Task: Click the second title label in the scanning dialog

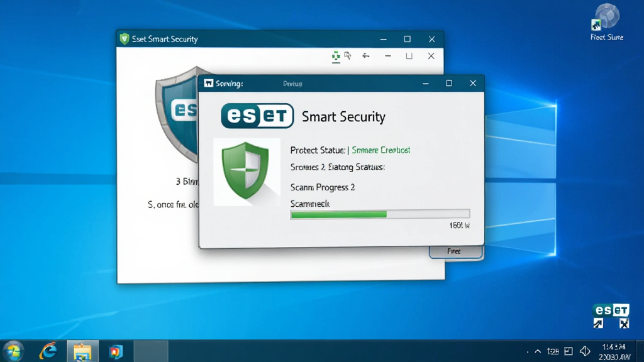Action: point(292,84)
